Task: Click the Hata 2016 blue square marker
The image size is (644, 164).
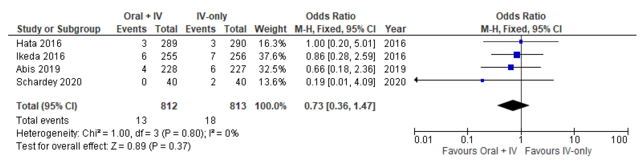Action: pos(521,42)
